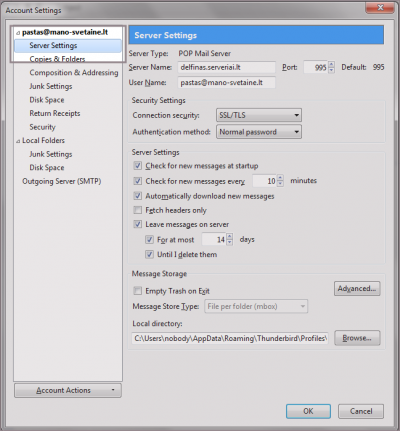Open Composition & Addressing settings

click(x=74, y=73)
